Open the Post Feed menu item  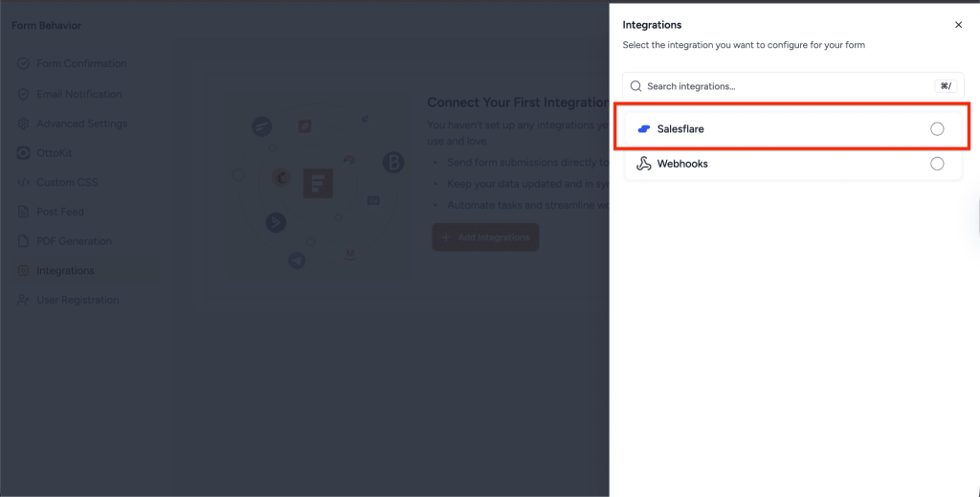coord(59,212)
